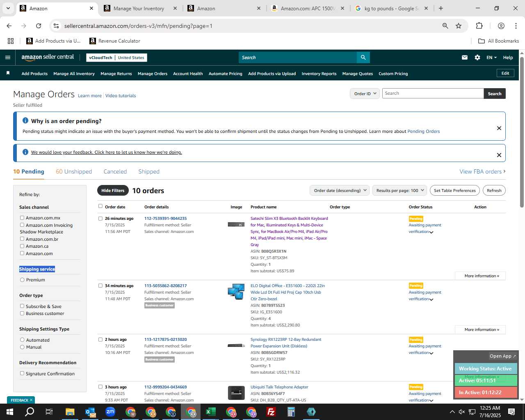Open the EN language dropdown
Viewport: 525px width, 420px height.
(491, 57)
